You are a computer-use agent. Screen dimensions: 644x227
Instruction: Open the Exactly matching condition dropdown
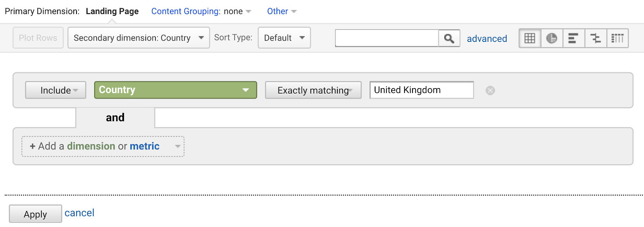[x=313, y=90]
